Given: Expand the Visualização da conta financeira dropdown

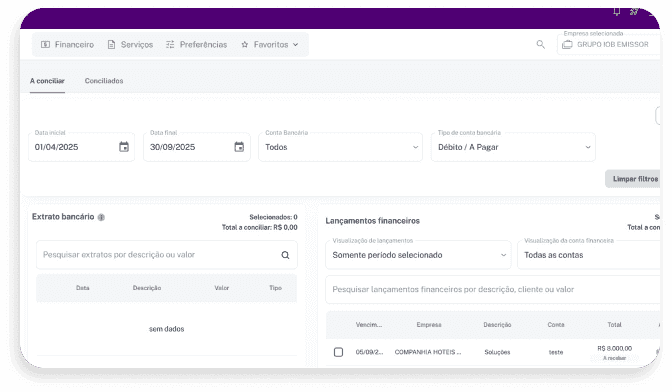Looking at the screenshot, I should tap(589, 255).
